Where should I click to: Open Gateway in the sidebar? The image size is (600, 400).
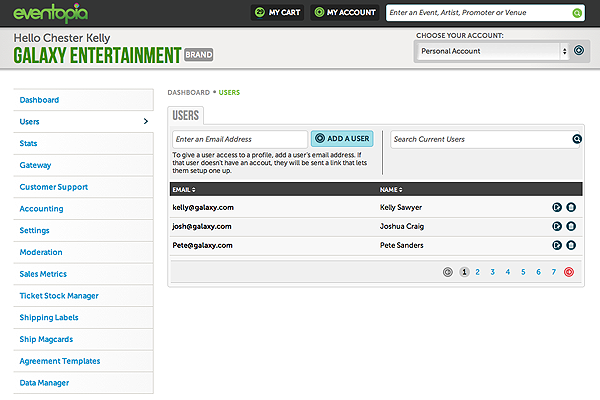point(83,165)
